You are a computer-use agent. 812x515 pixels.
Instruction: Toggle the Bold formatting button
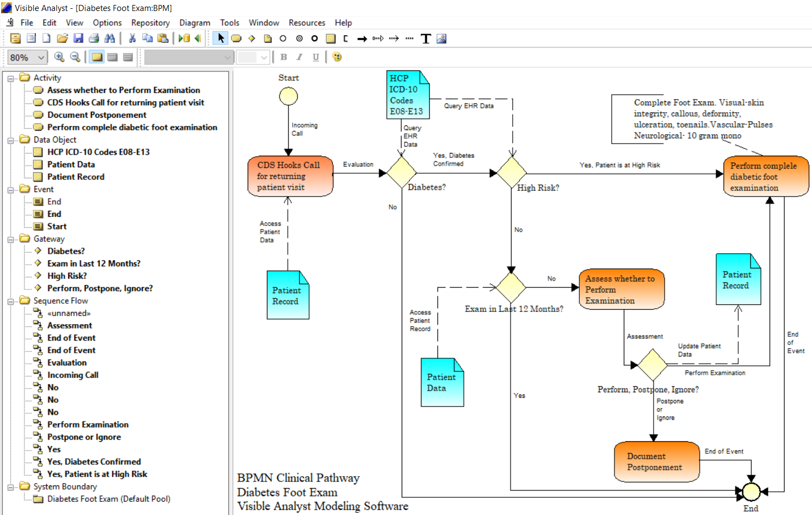click(x=284, y=57)
